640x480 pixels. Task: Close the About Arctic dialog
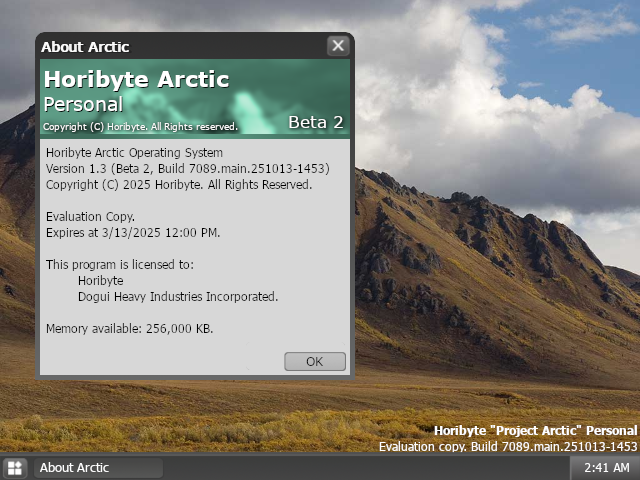coord(338,46)
